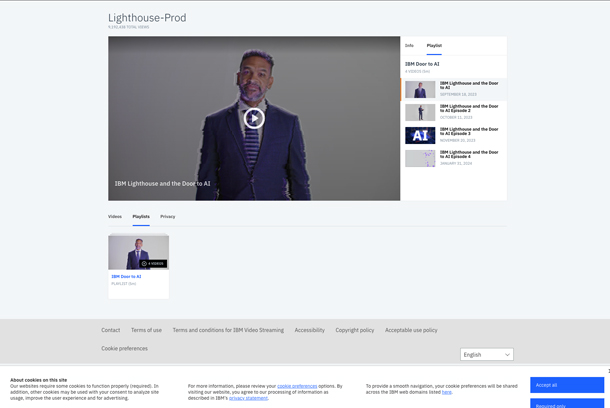Open the AI thumbnail for Episode 3
This screenshot has height=408, width=610.
tap(420, 135)
